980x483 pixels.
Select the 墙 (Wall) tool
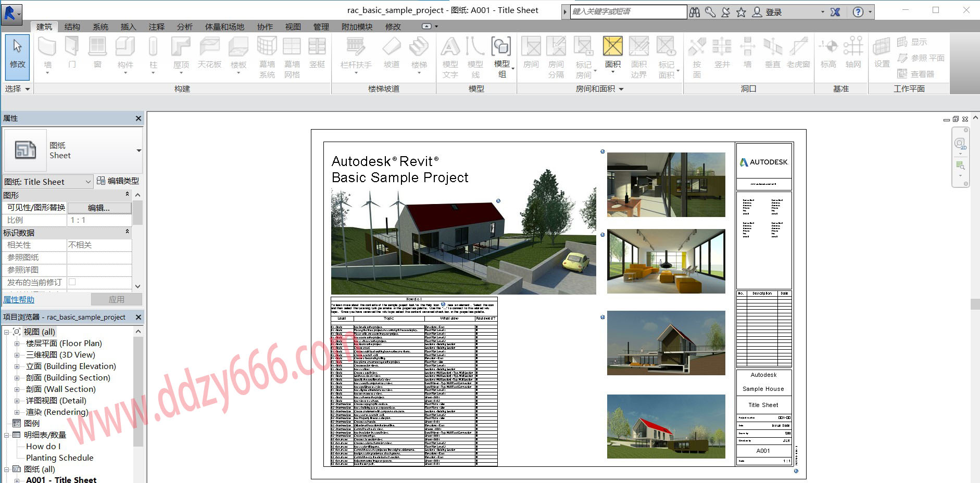[x=47, y=54]
